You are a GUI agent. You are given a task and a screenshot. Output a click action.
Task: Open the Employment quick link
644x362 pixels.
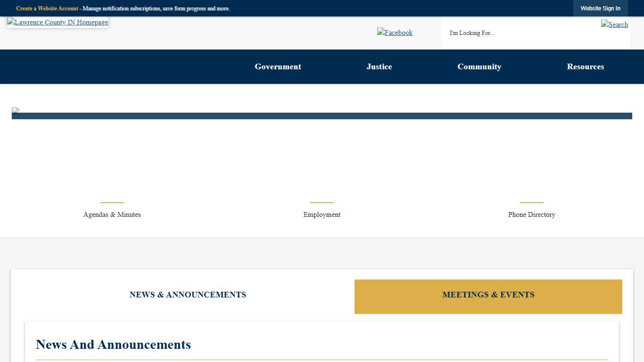click(322, 214)
